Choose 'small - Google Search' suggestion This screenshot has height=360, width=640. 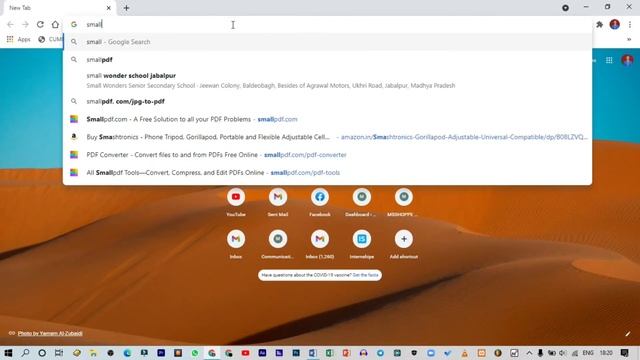(x=327, y=42)
